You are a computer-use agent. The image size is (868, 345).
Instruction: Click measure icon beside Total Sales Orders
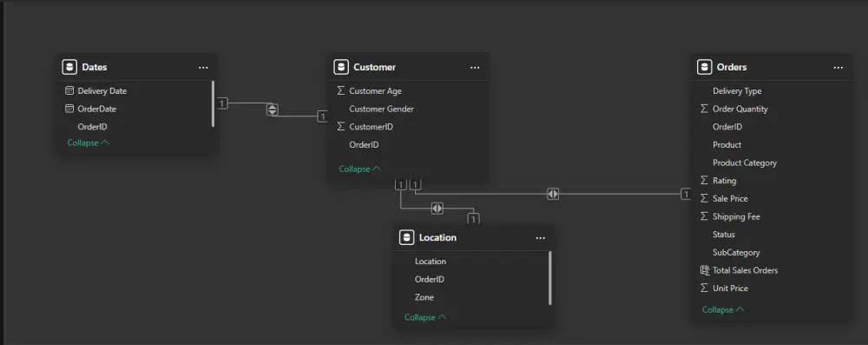pyautogui.click(x=704, y=270)
